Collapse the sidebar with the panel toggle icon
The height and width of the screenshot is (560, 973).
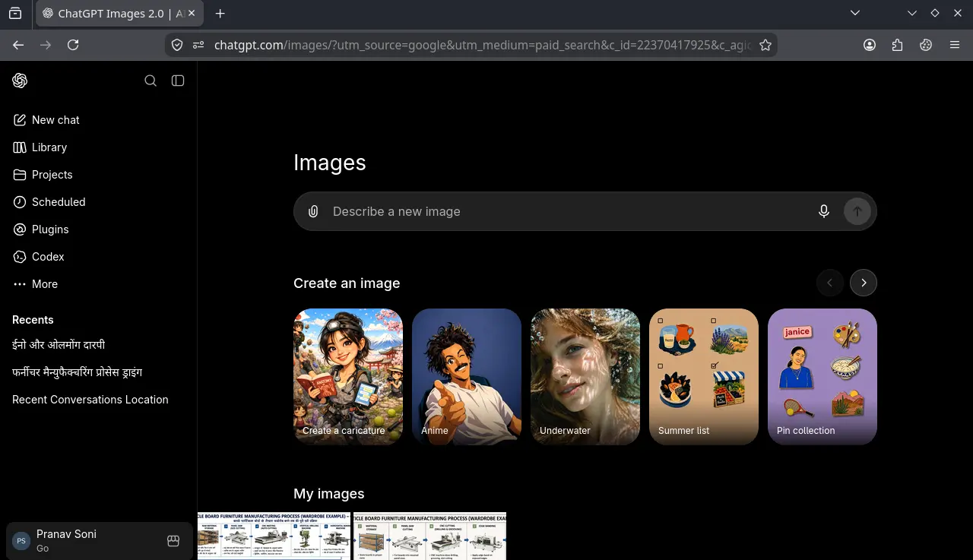178,81
